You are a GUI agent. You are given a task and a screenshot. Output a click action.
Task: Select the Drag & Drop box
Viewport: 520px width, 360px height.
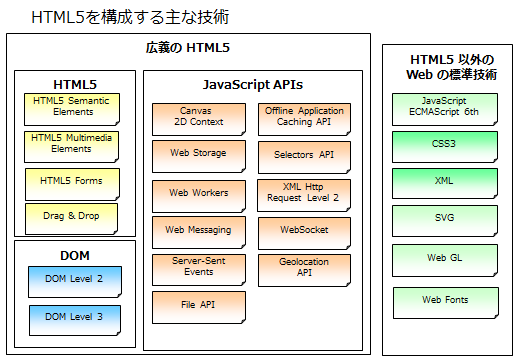(71, 219)
